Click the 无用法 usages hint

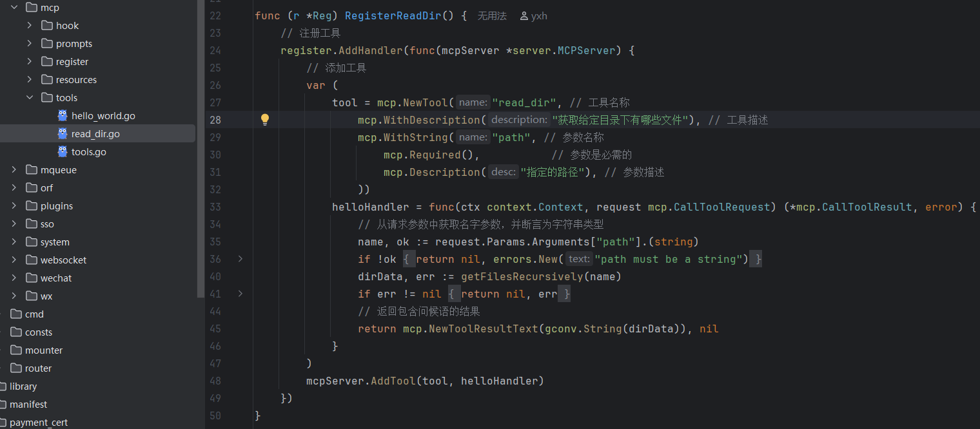pos(492,15)
